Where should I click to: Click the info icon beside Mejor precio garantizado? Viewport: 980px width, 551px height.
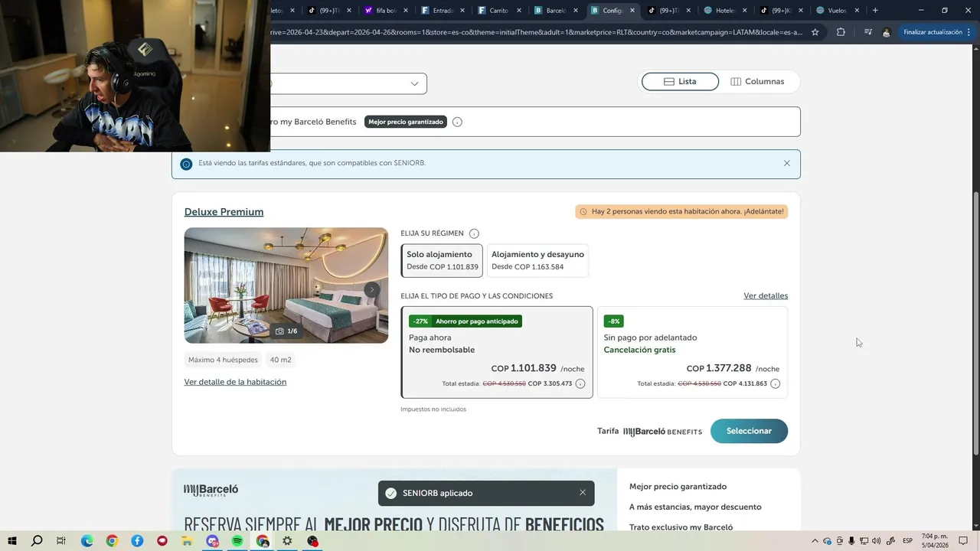point(457,122)
